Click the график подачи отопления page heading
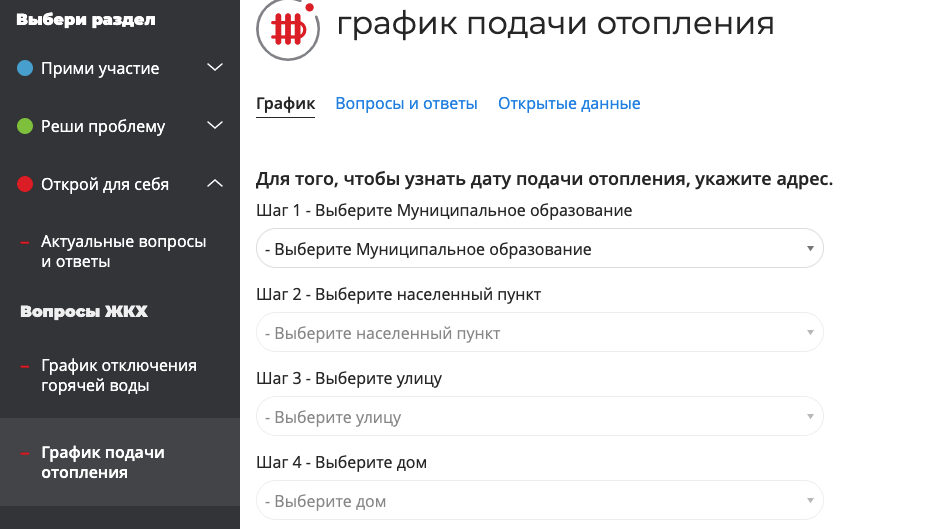Image resolution: width=927 pixels, height=529 pixels. coord(555,24)
